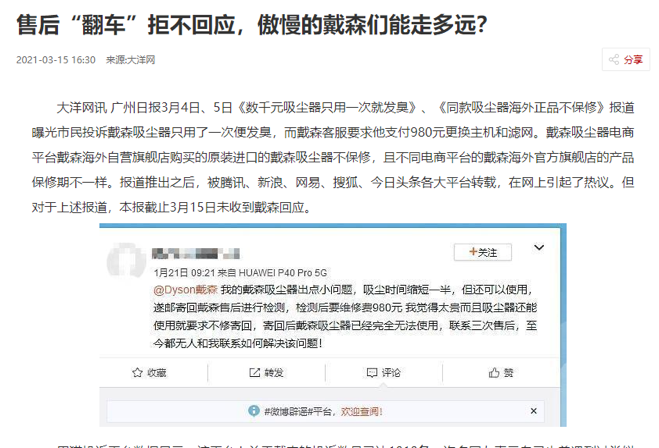
Task: Click the 来源:大洋网 source text
Action: [131, 60]
